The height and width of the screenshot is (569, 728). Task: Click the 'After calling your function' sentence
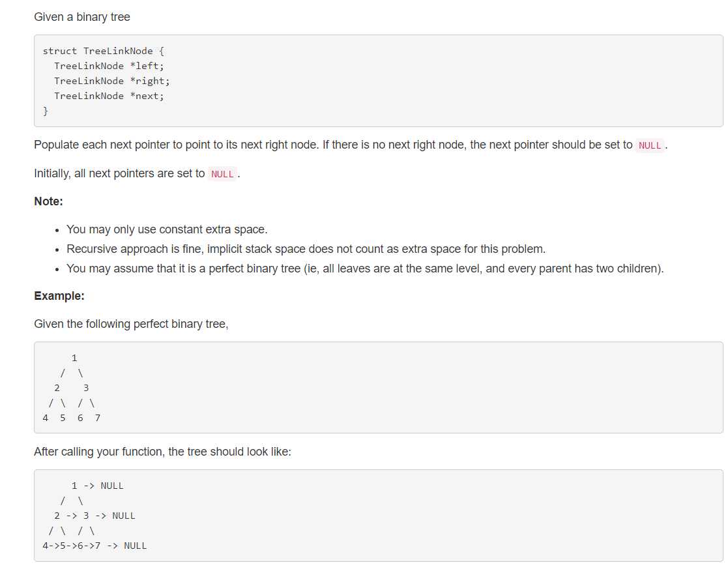162,452
